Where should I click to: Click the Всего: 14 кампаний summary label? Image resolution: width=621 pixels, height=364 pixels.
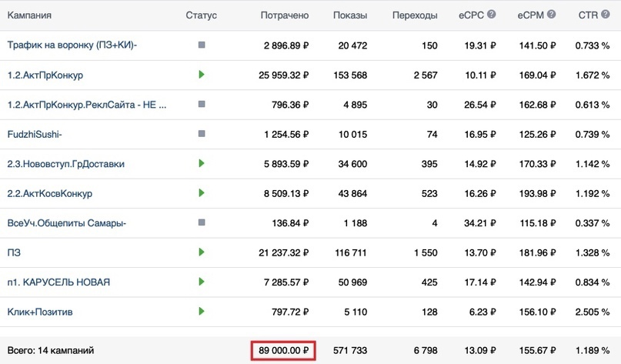[x=51, y=351]
